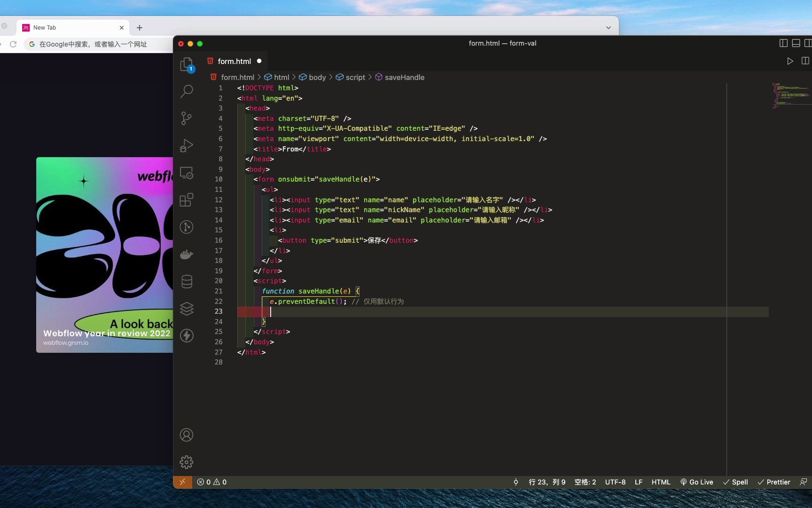
Task: Change indentation via 空格: 2
Action: click(x=585, y=482)
